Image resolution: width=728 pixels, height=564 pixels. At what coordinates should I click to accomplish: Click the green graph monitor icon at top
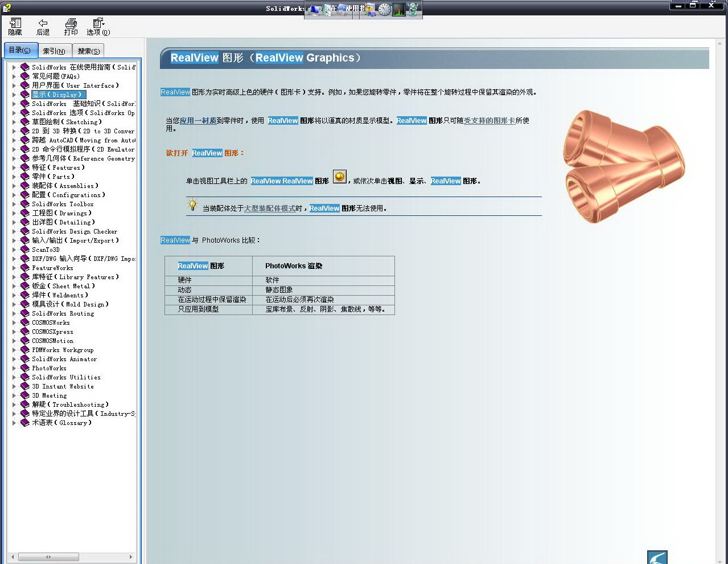click(399, 9)
